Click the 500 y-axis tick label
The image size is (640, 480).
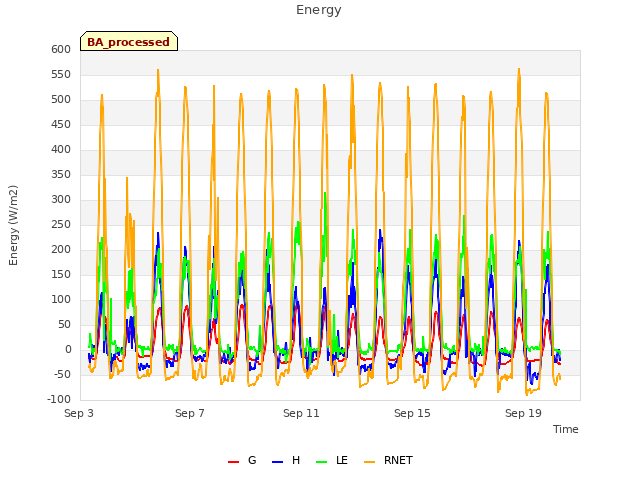click(61, 100)
